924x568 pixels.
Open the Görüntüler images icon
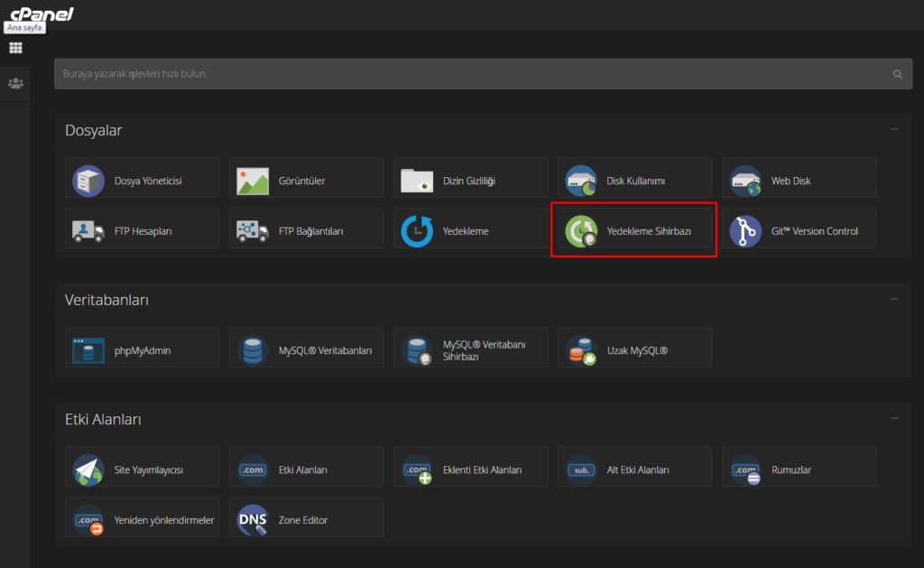(253, 181)
